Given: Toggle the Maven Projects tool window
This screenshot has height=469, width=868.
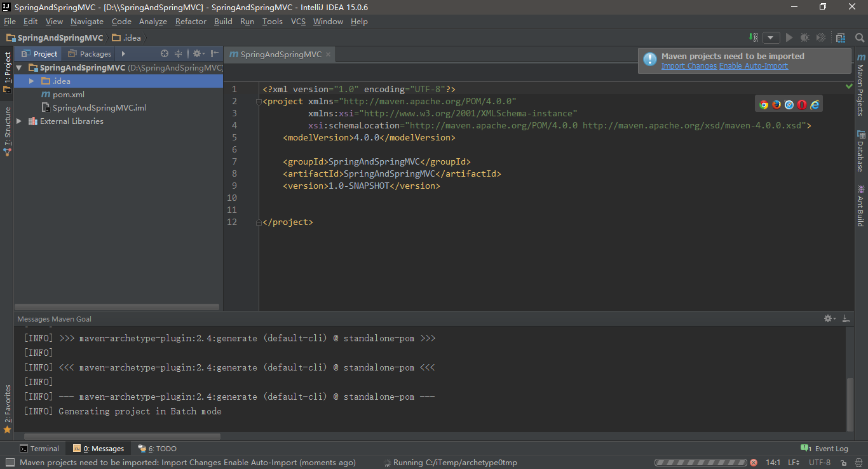Looking at the screenshot, I should point(861,85).
